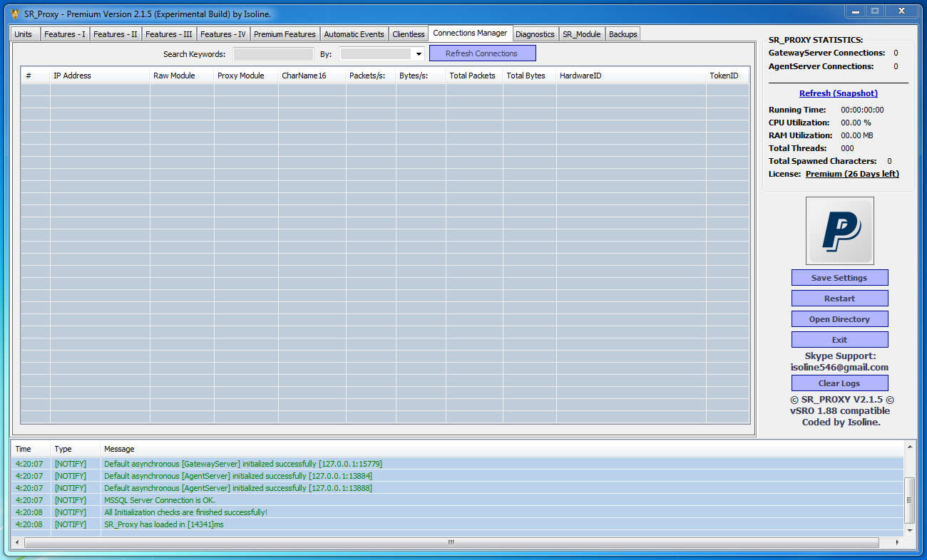
Task: Open the Diagnostics tab
Action: point(535,34)
